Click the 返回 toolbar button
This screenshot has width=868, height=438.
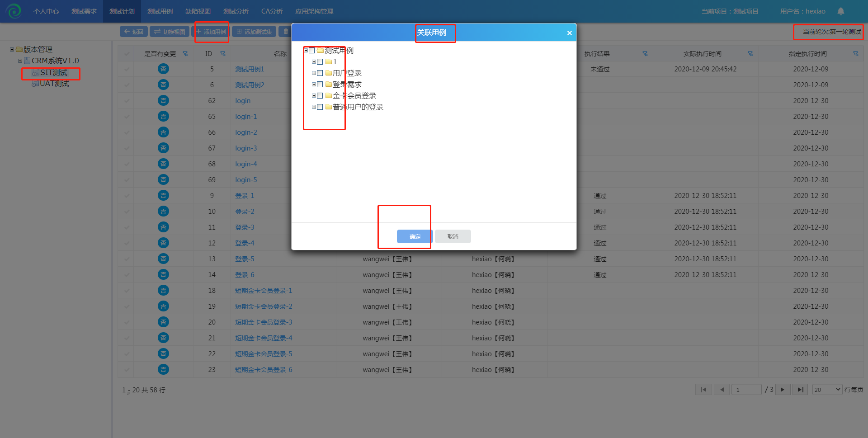click(x=134, y=32)
